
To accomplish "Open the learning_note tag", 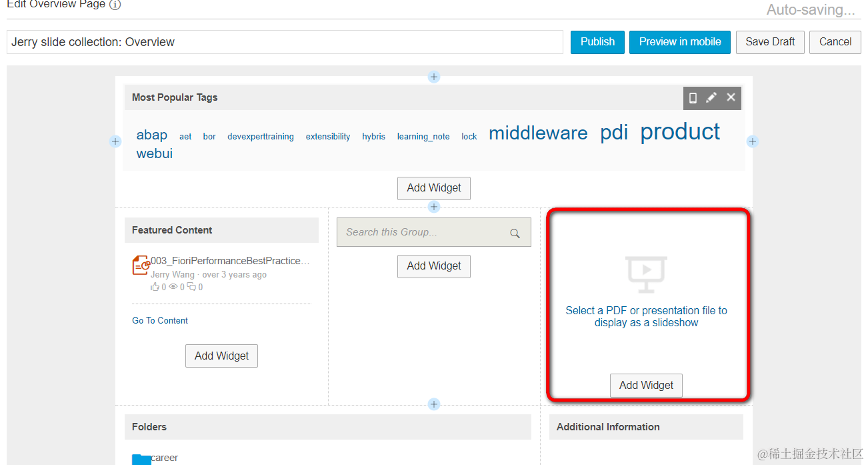I will [423, 137].
